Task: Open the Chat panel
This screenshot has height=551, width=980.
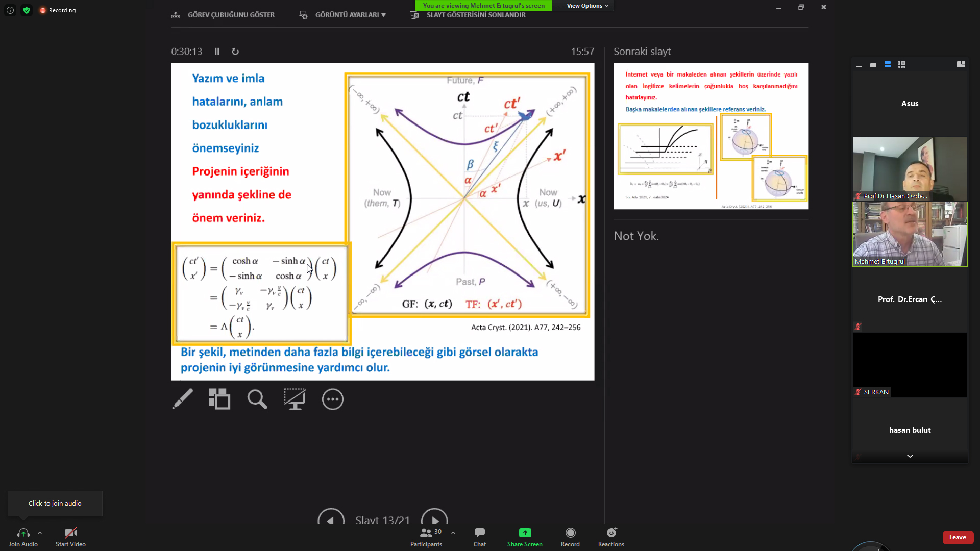Action: 479,537
